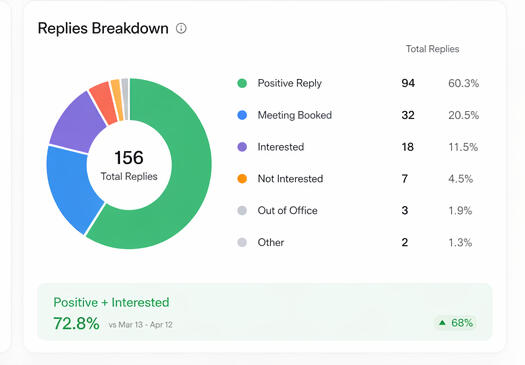The height and width of the screenshot is (365, 525).
Task: Click the green Positive Reply legend dot
Action: (x=242, y=83)
